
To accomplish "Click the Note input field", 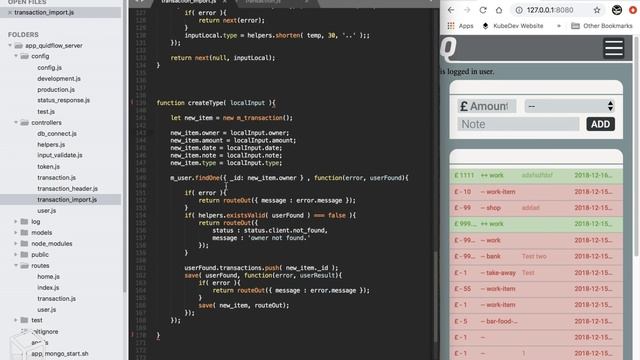I will (518, 124).
